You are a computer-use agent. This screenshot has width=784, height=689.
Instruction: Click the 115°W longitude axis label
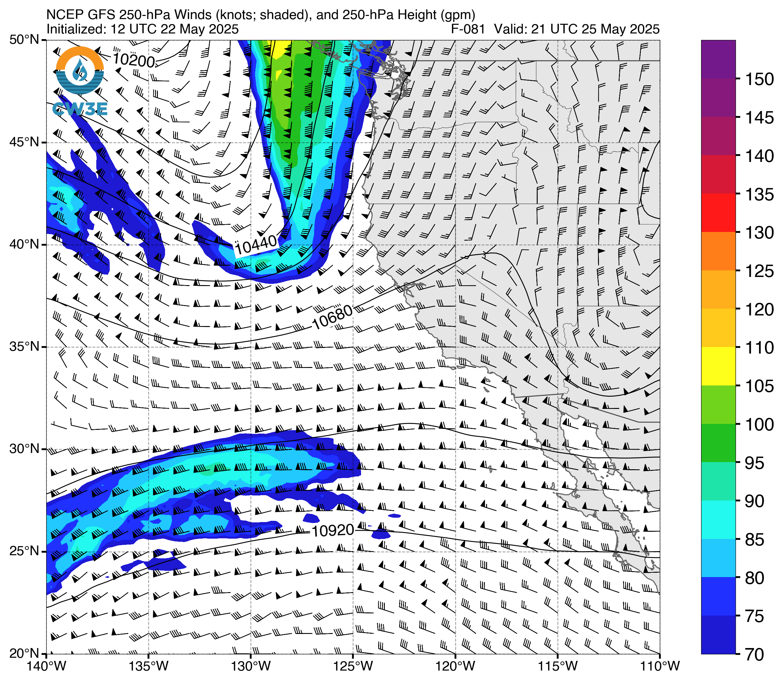pos(558,666)
